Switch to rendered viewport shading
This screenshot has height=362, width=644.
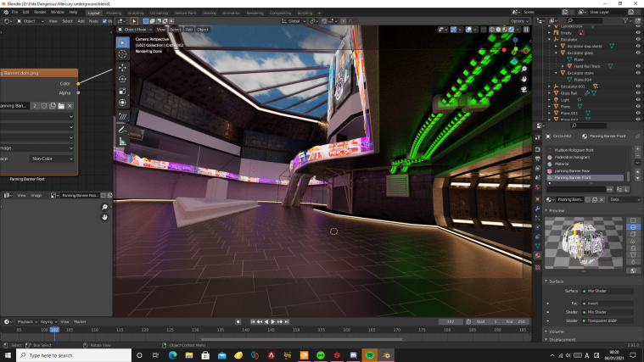[512, 30]
